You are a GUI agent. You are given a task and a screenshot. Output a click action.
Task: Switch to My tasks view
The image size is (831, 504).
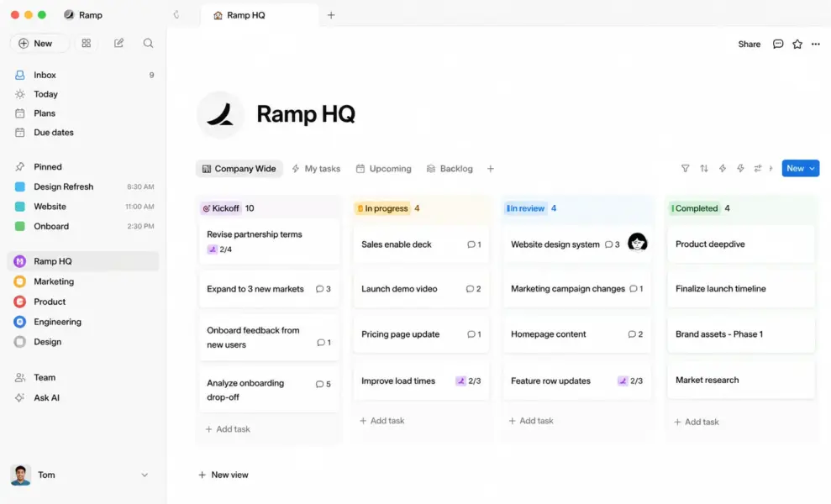tap(316, 169)
